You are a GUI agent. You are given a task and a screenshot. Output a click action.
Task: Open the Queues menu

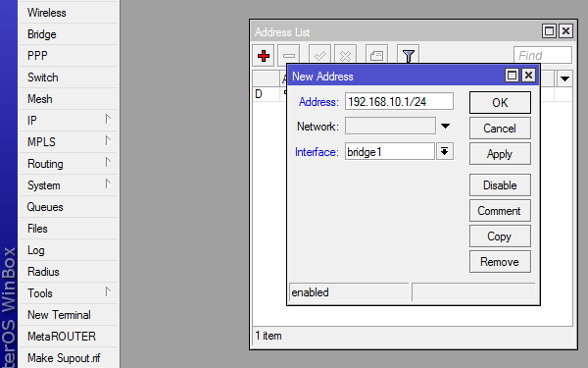(x=69, y=207)
